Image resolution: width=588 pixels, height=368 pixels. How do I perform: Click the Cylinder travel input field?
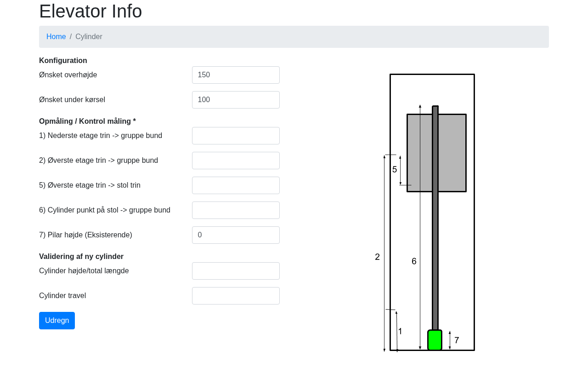point(236,296)
